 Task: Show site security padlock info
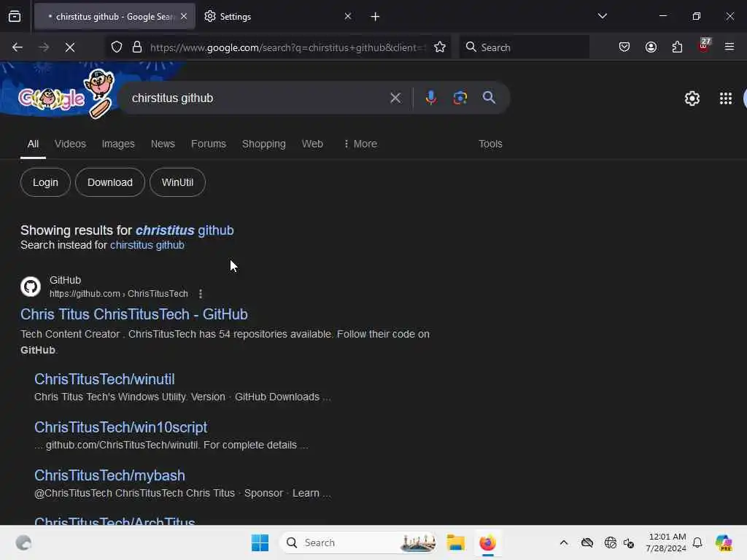(137, 47)
